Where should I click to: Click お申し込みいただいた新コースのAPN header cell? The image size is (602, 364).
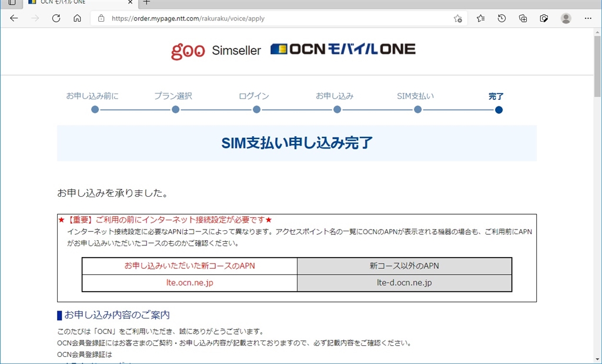click(x=190, y=266)
